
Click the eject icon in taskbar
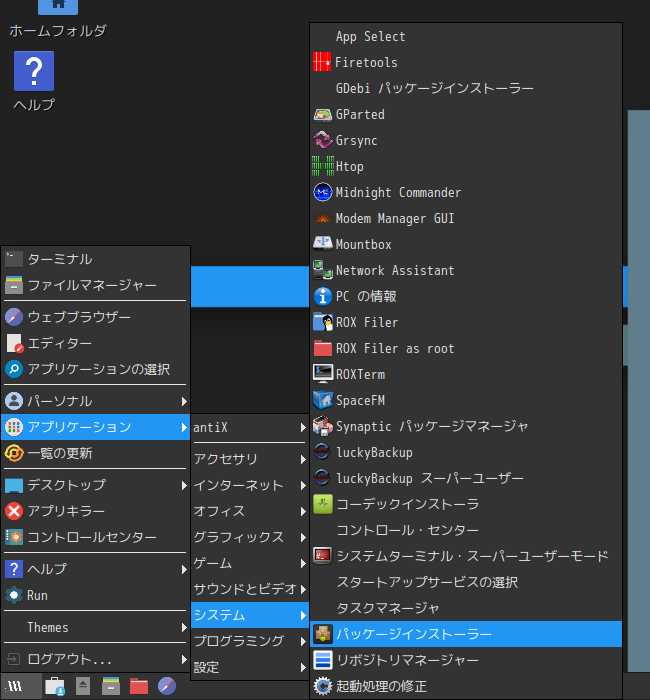pyautogui.click(x=83, y=686)
